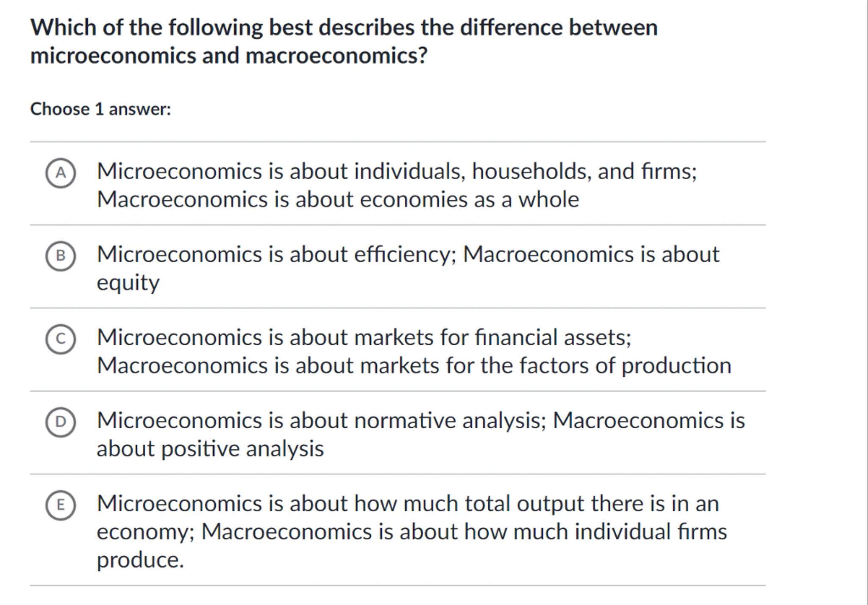
Task: Mark radio option D
Action: [x=61, y=422]
